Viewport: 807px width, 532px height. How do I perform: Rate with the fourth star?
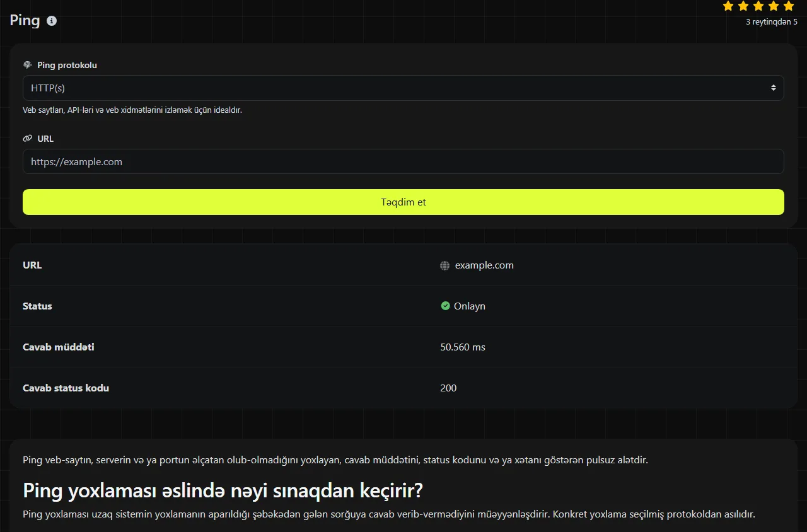(x=774, y=6)
